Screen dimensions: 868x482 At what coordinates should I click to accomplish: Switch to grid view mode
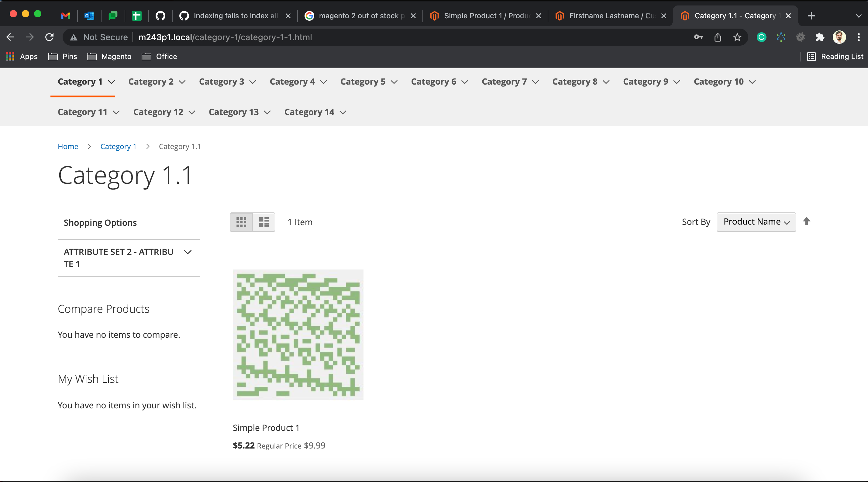(x=241, y=222)
